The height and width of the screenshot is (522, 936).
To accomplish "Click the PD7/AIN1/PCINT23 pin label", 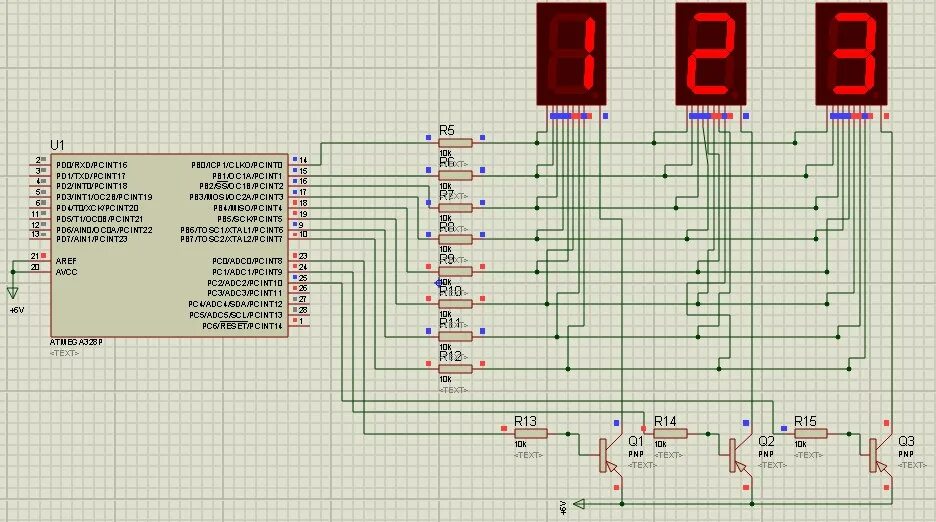I will click(x=92, y=239).
